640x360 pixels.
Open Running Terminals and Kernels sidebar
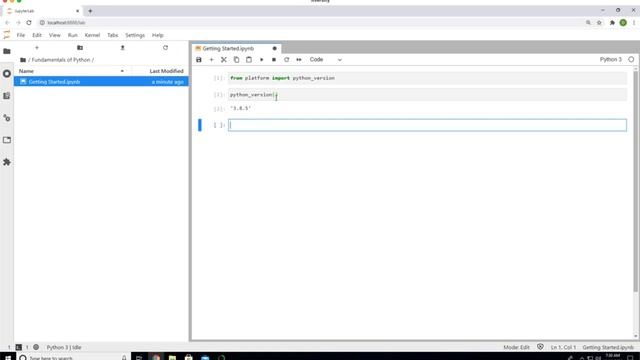click(7, 74)
